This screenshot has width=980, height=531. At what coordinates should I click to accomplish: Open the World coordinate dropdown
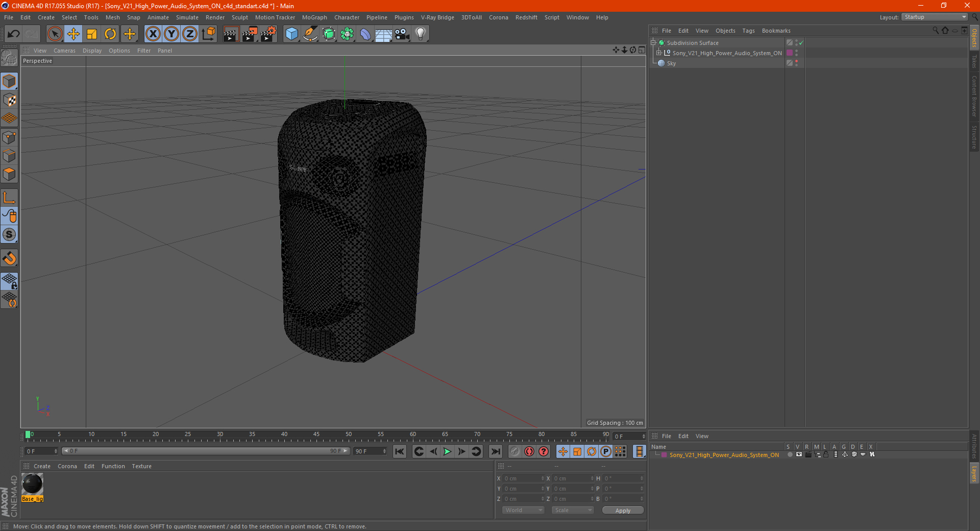click(x=523, y=510)
